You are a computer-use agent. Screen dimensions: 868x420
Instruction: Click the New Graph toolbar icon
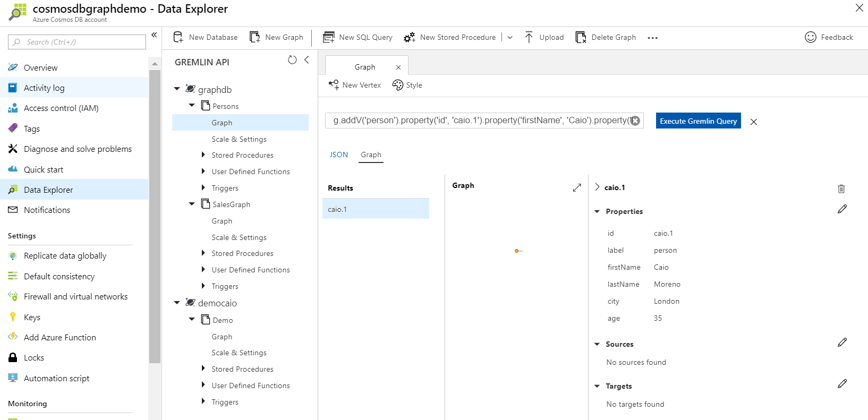tap(255, 37)
